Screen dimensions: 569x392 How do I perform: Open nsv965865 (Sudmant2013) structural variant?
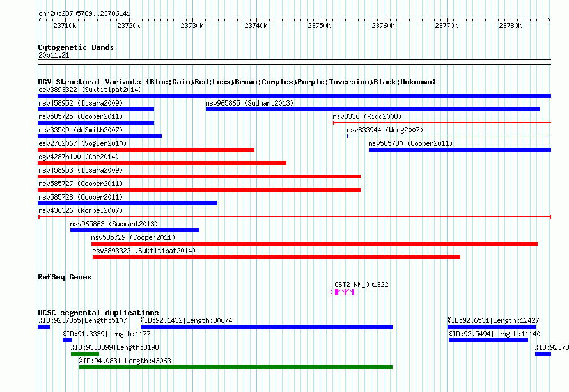click(x=373, y=109)
